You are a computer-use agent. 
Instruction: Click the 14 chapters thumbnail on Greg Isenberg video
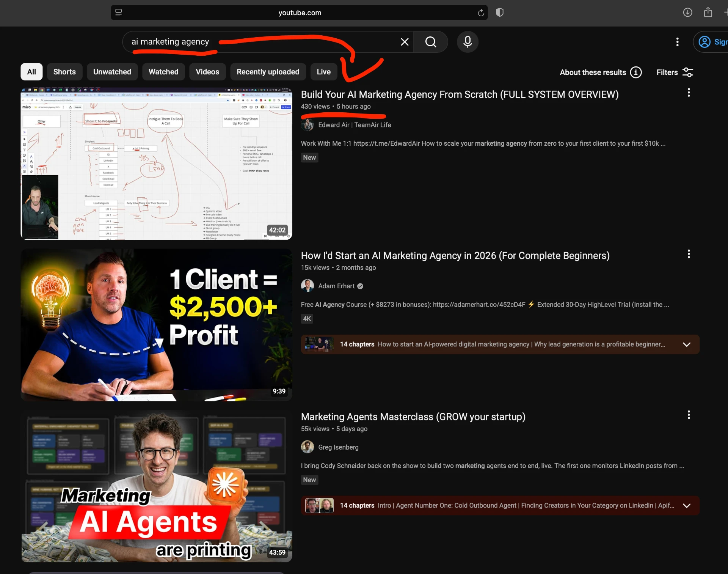click(x=319, y=506)
